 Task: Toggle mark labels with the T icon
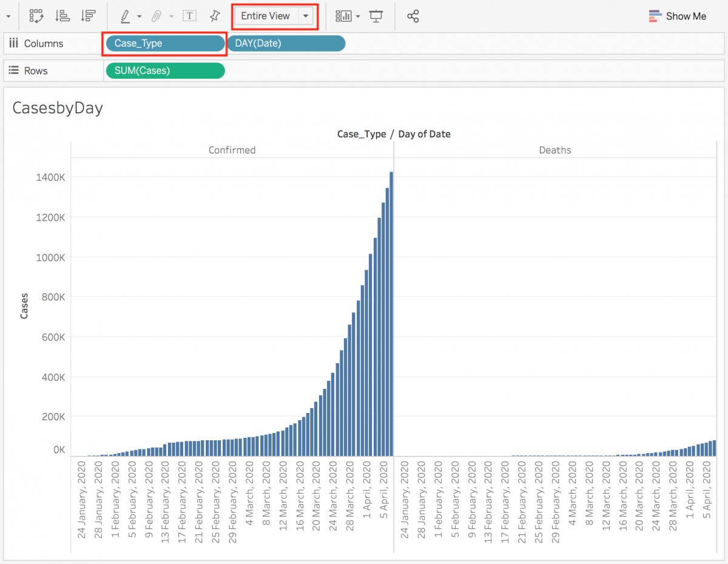[x=190, y=16]
